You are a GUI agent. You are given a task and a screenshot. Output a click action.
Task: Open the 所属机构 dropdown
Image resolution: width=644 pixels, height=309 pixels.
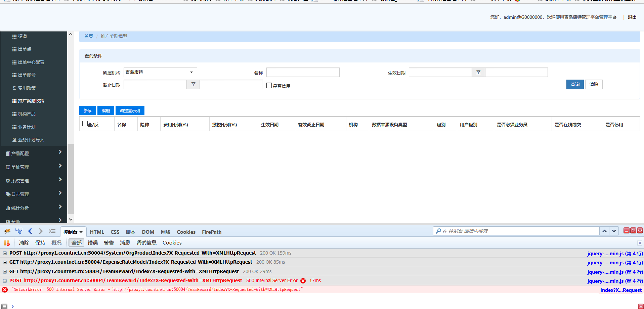click(160, 72)
